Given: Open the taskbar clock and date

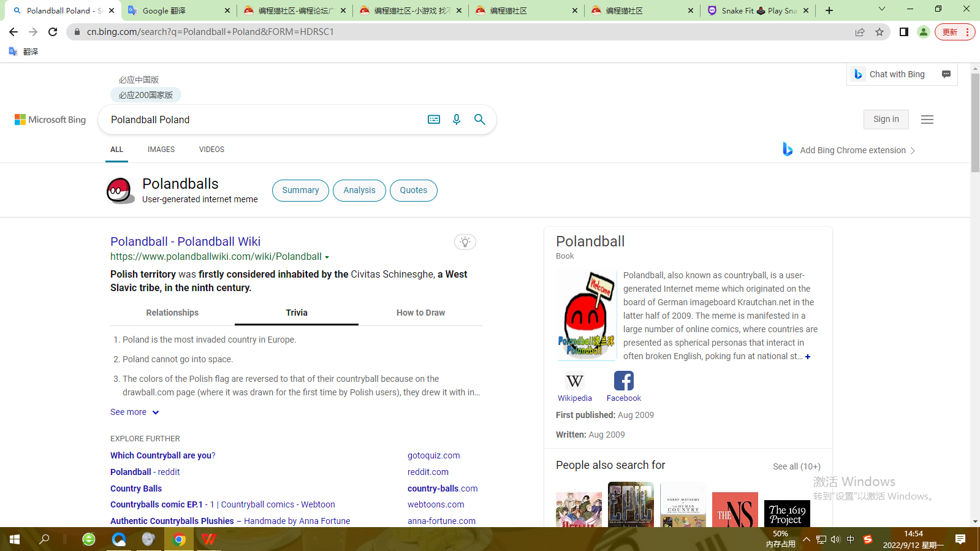Looking at the screenshot, I should point(913,539).
